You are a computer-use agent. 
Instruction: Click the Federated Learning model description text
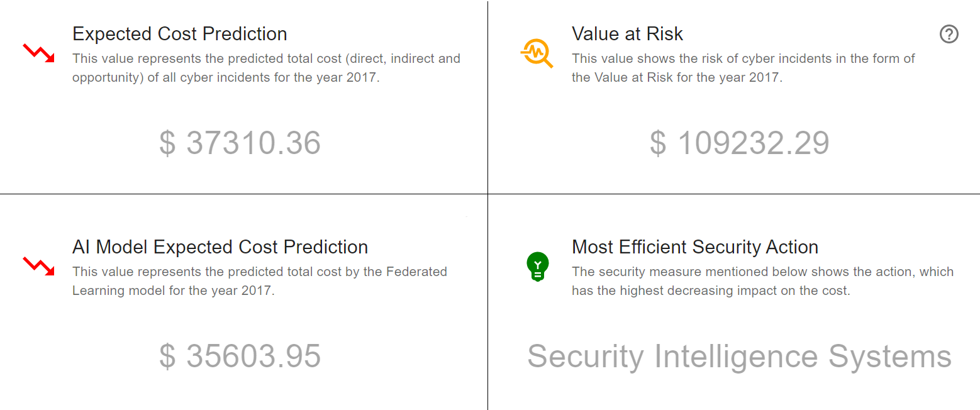click(259, 281)
